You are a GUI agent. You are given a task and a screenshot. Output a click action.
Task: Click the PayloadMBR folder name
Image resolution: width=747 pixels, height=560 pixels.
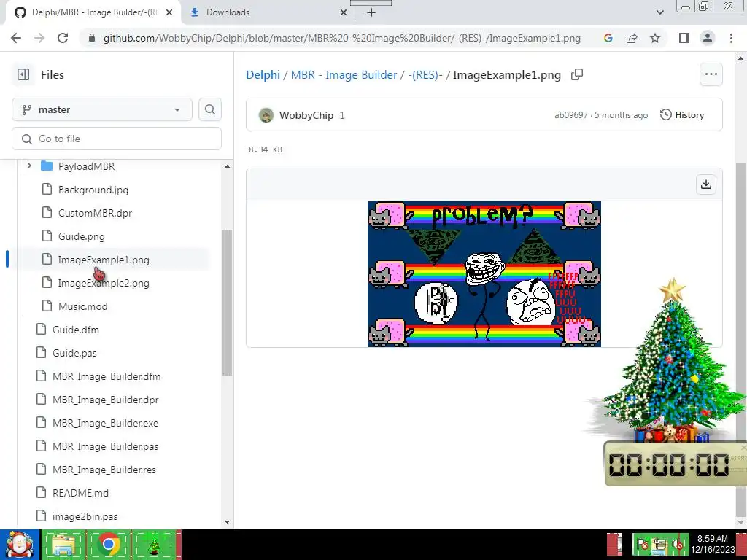86,166
